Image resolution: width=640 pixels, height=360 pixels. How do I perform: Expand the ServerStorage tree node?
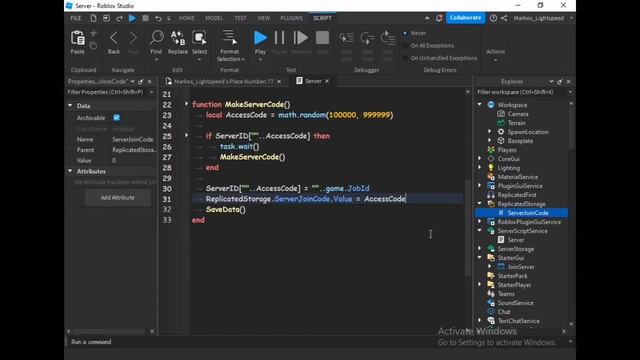(x=480, y=248)
